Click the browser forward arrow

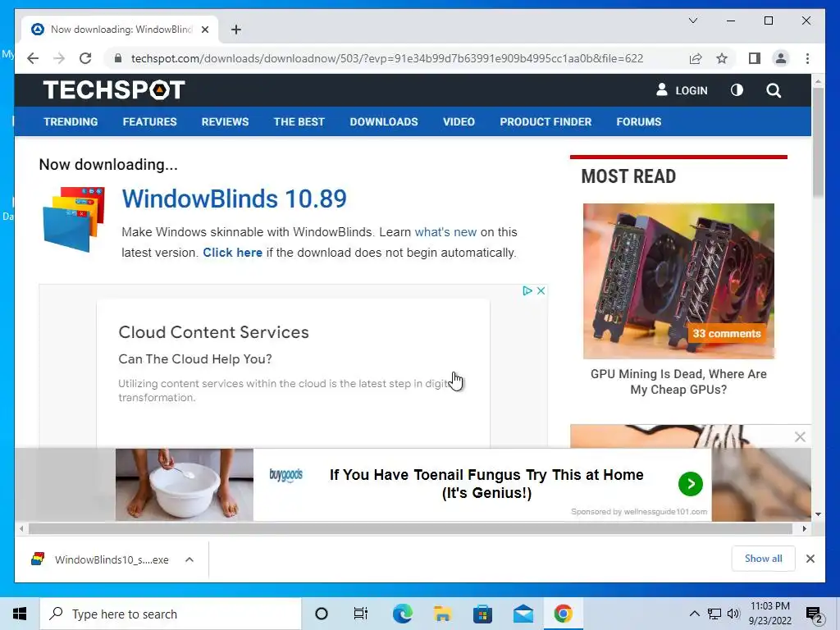[x=59, y=58]
